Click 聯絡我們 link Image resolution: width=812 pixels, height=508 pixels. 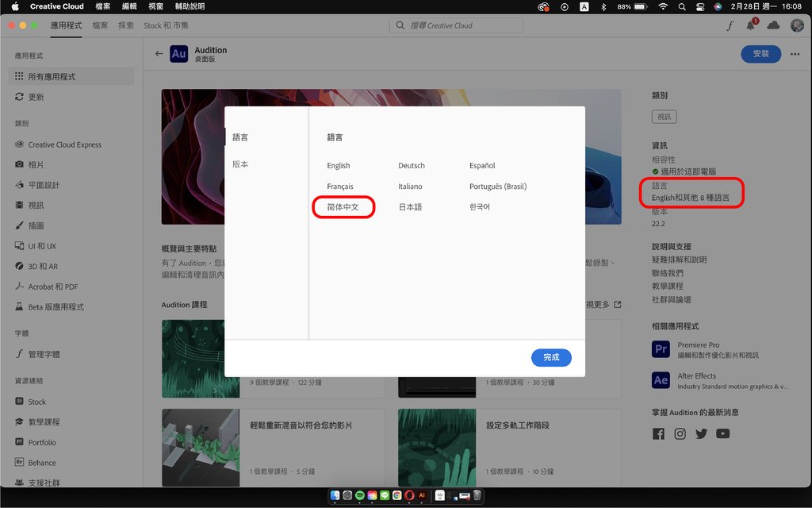click(x=668, y=273)
